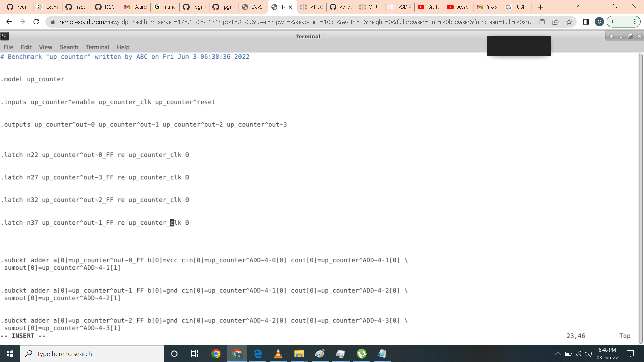Open the G profile avatar

[x=599, y=22]
